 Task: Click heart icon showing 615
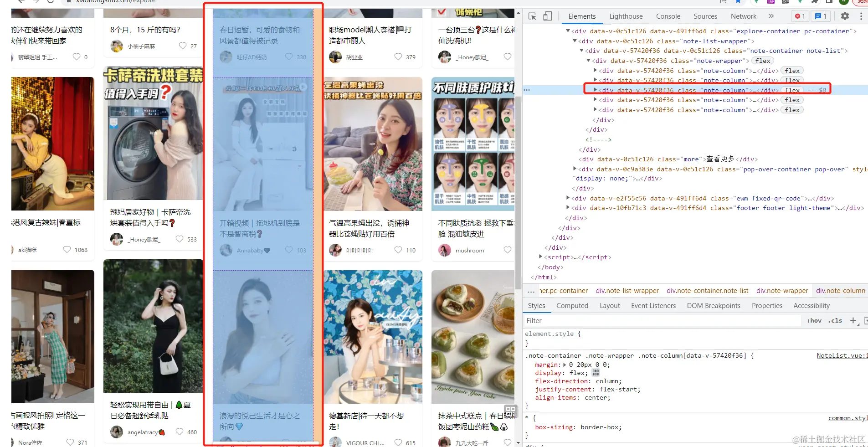pos(398,442)
